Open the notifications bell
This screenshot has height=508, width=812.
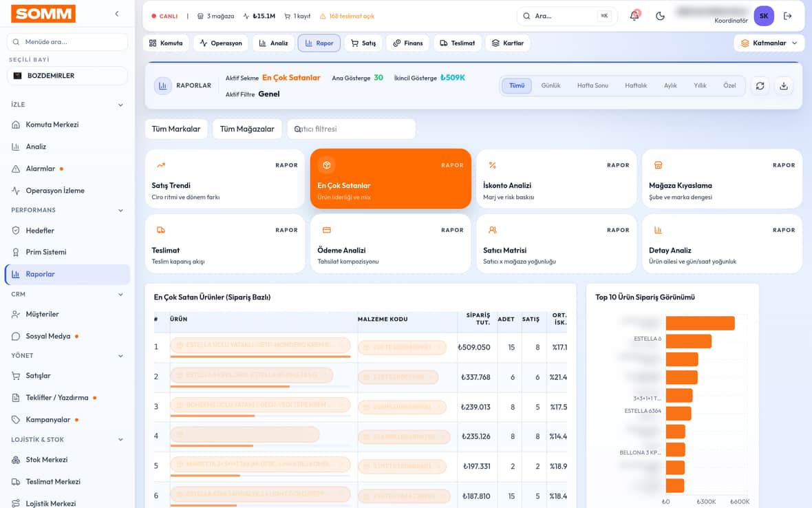[x=634, y=16]
